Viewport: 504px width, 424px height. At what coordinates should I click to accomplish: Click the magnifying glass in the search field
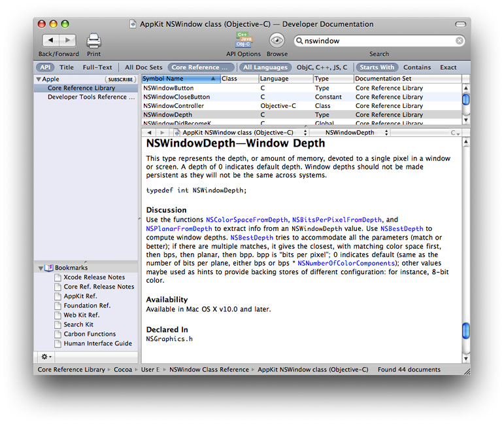pyautogui.click(x=299, y=41)
